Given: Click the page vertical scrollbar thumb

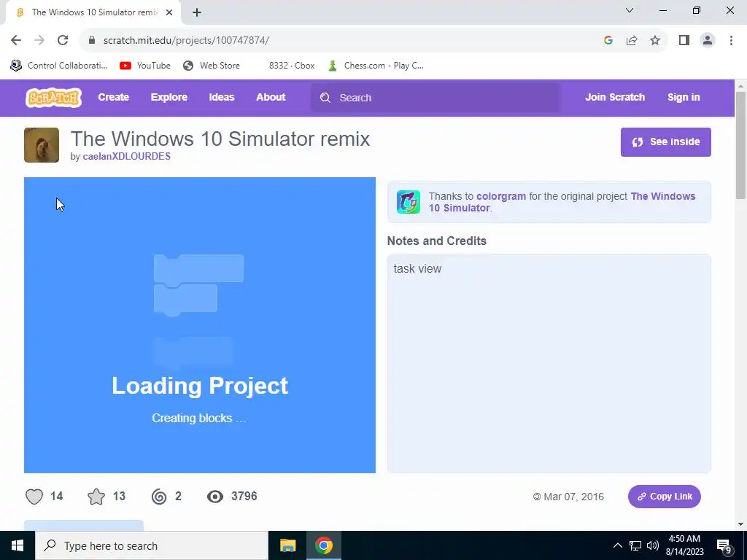Looking at the screenshot, I should pos(740,145).
